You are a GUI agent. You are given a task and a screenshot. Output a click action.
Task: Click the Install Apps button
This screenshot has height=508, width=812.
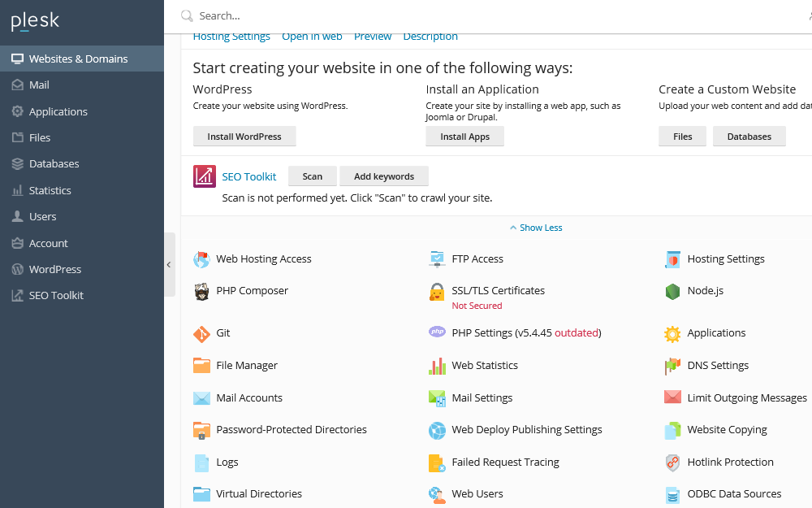click(464, 137)
